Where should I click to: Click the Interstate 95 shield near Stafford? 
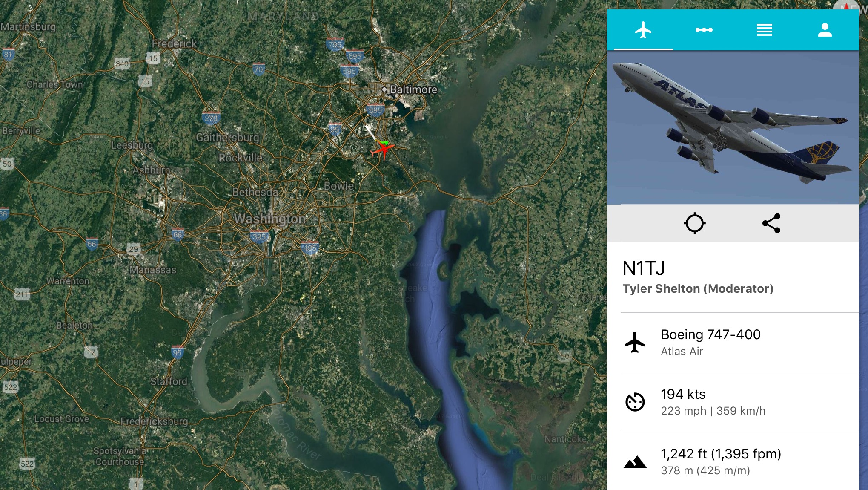point(177,352)
